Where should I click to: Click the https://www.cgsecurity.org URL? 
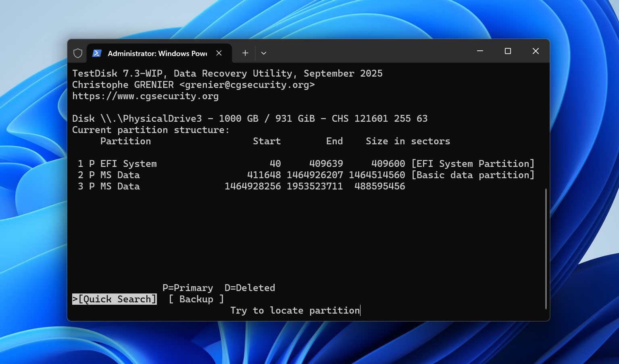coord(145,96)
